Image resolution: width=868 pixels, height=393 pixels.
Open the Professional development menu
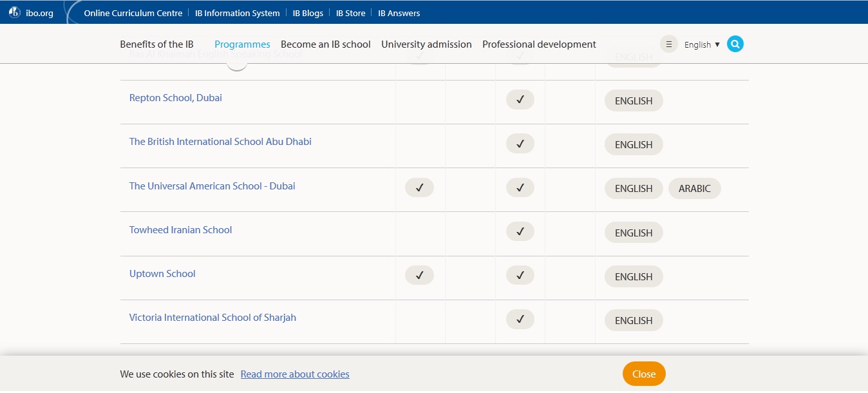pos(539,44)
